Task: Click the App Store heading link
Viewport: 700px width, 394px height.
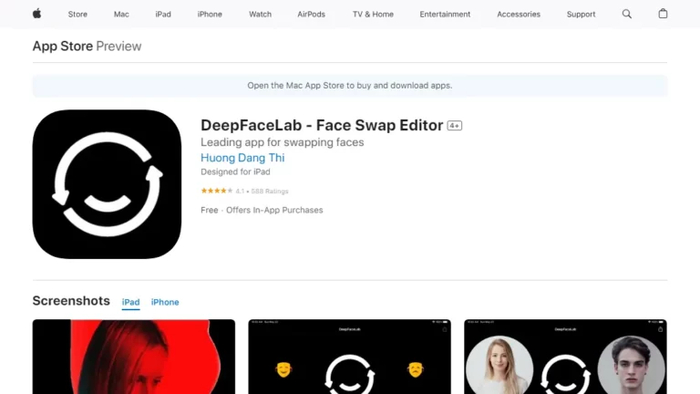Action: tap(62, 46)
